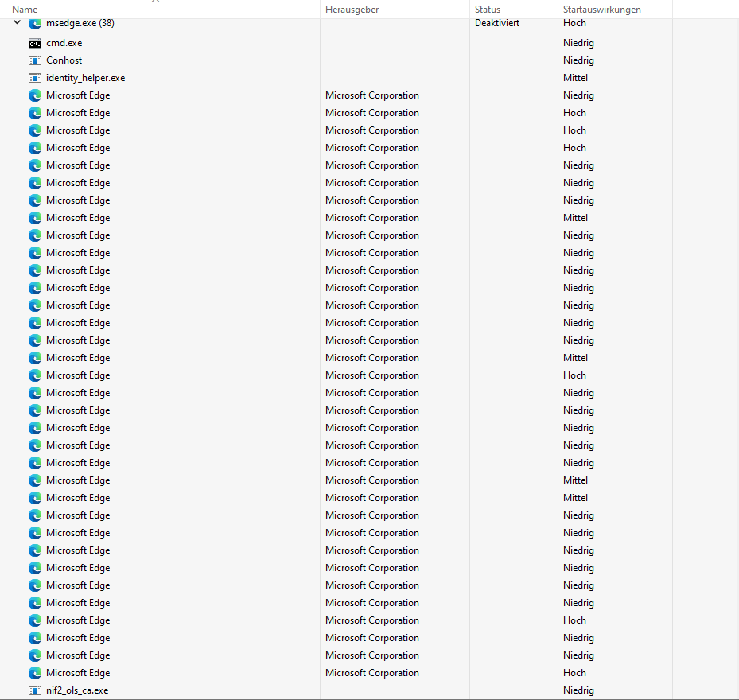Image resolution: width=739 pixels, height=700 pixels.
Task: Select the identity_helper.exe entry name
Action: (x=85, y=78)
